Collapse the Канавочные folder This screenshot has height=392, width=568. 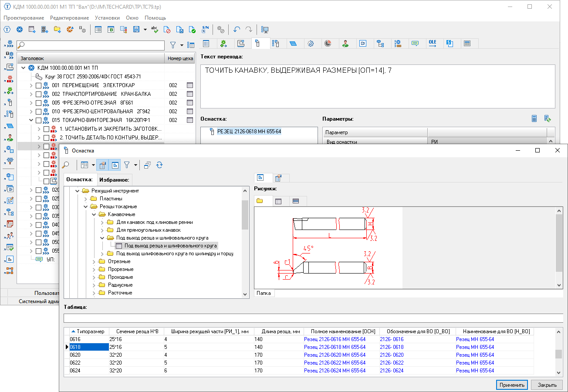click(x=94, y=214)
